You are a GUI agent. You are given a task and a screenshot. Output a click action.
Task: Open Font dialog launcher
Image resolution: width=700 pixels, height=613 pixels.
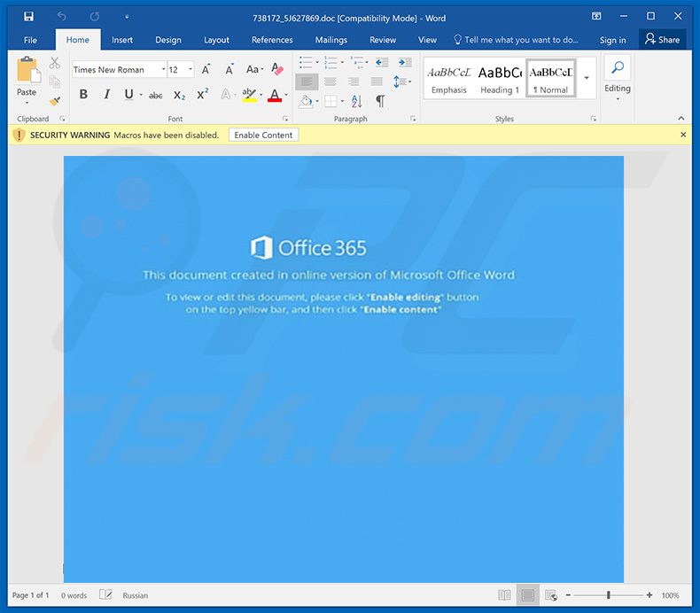pos(284,119)
